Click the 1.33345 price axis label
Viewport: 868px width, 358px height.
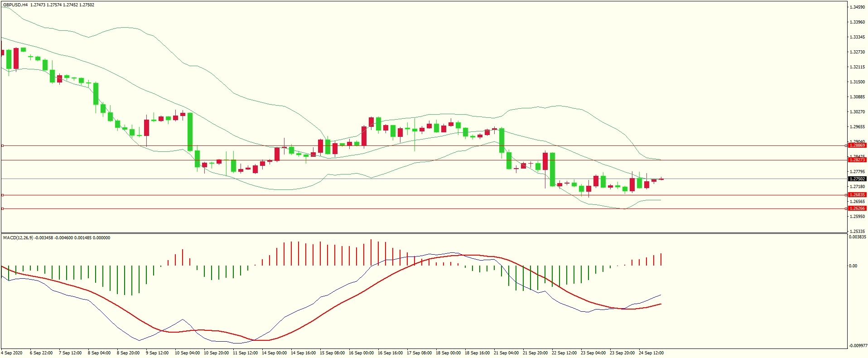pos(858,37)
